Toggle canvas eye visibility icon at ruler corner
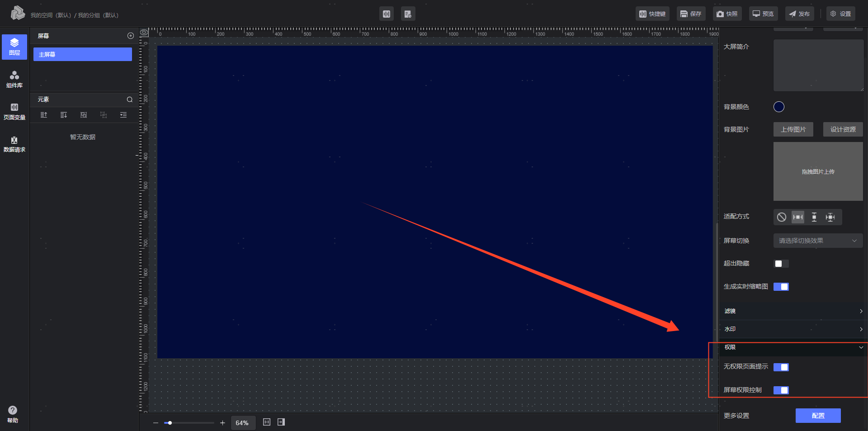The height and width of the screenshot is (431, 868). [144, 33]
